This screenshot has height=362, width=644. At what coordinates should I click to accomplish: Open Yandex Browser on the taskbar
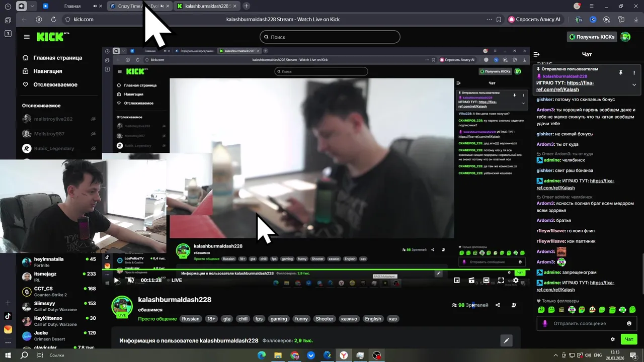[x=344, y=355]
